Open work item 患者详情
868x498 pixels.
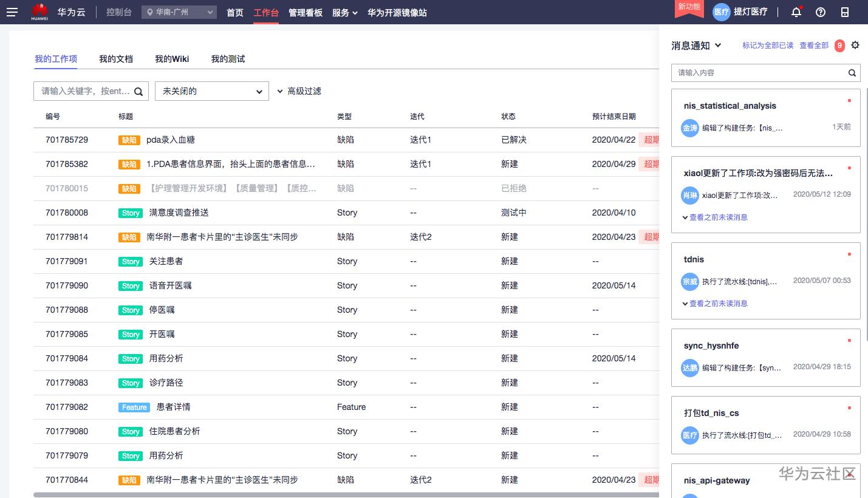click(x=174, y=407)
